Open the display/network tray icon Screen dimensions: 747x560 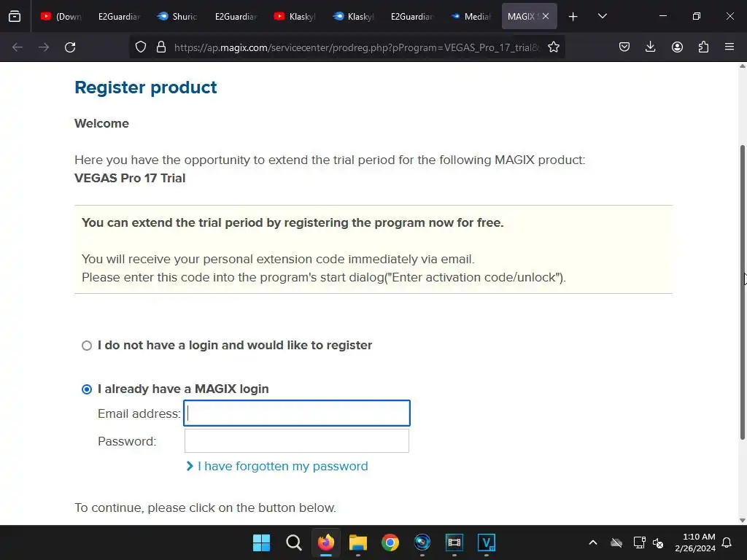(639, 542)
